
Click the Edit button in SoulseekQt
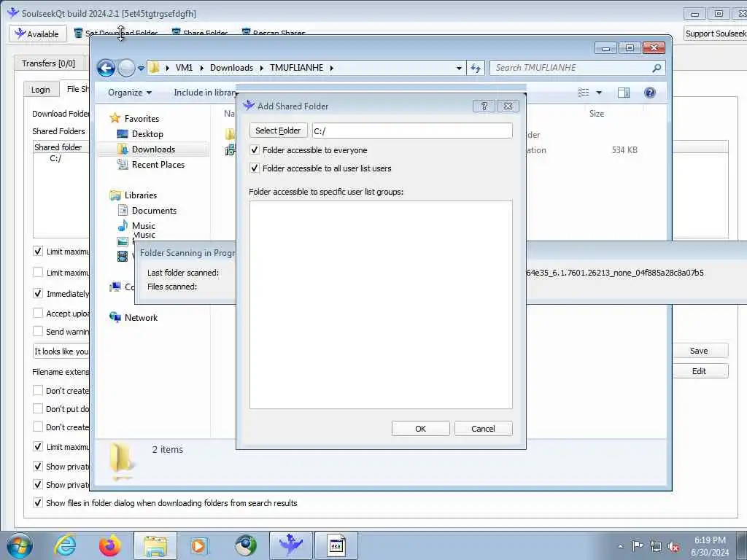pyautogui.click(x=700, y=371)
